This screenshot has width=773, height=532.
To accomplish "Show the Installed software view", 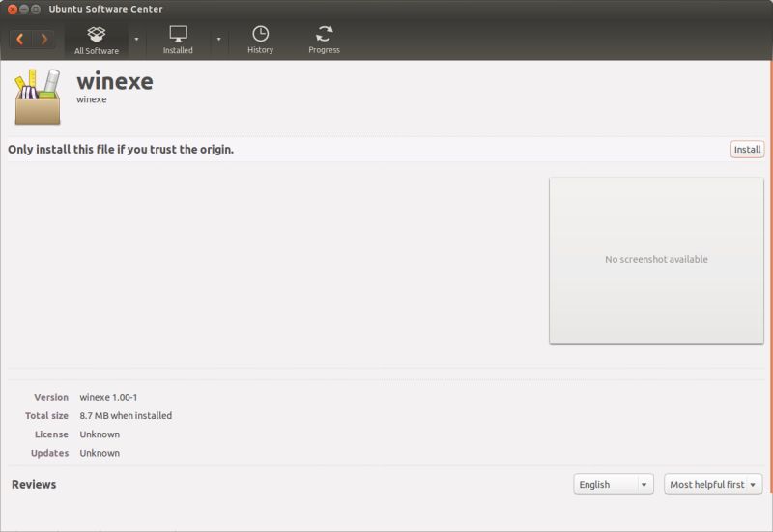I will [178, 40].
